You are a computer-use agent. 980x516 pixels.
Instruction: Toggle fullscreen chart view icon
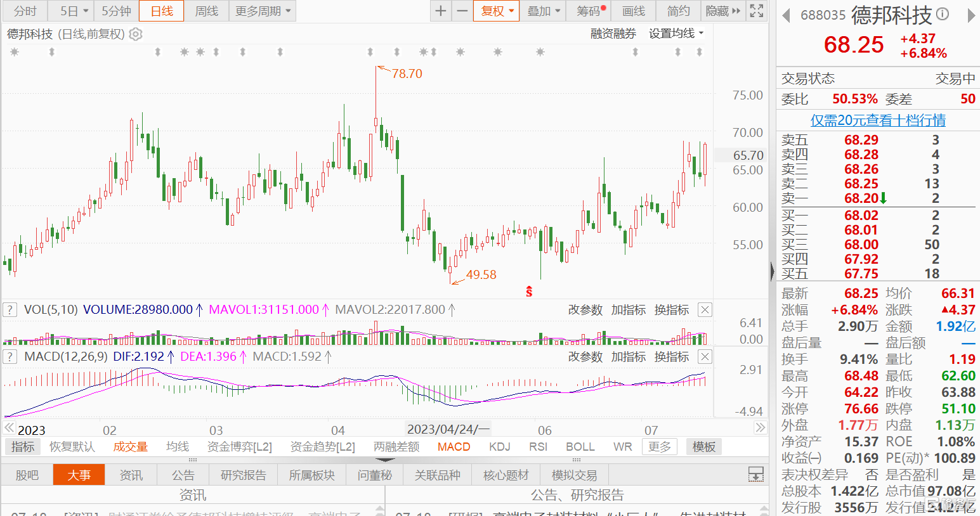(x=757, y=11)
